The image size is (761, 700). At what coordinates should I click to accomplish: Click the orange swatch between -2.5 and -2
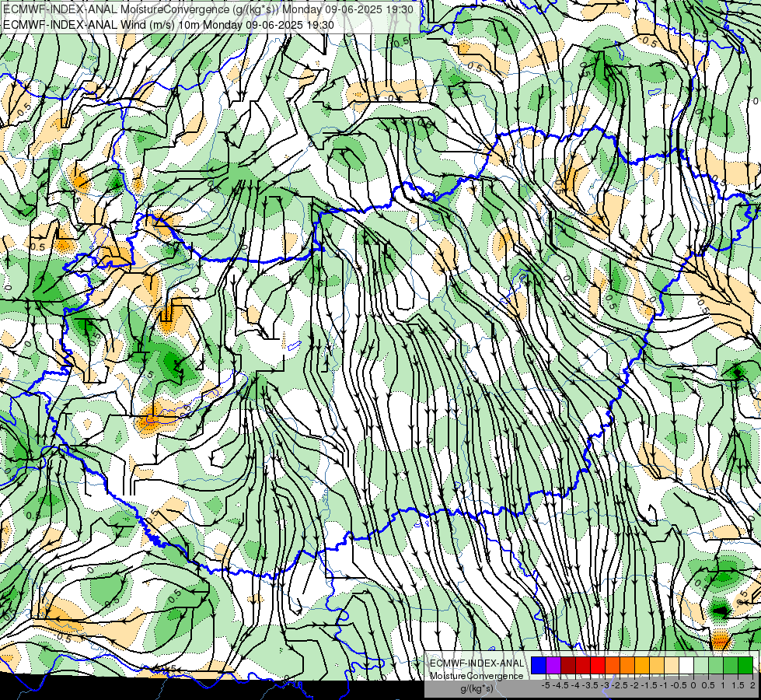tap(627, 665)
